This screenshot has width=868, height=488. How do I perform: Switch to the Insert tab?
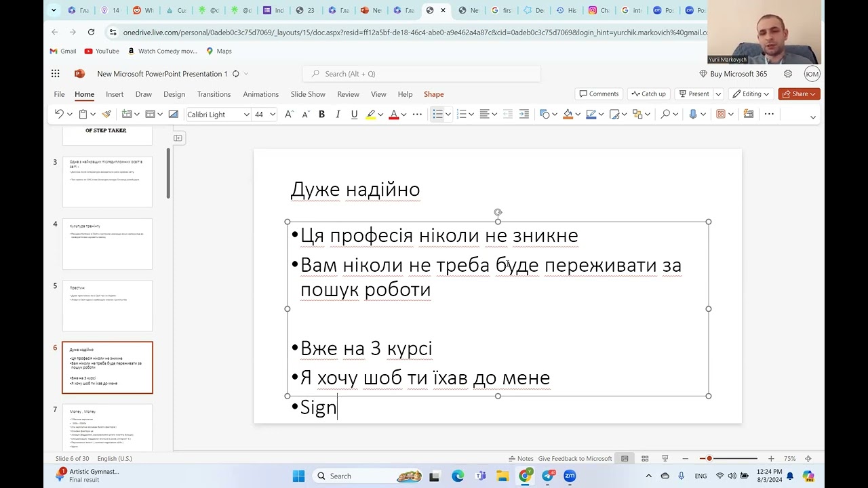[115, 94]
